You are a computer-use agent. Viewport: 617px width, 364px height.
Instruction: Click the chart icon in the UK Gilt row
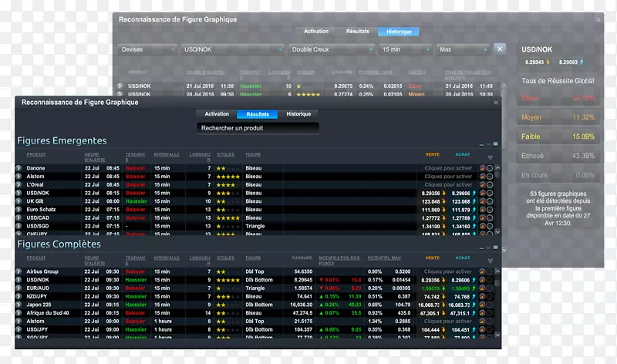(482, 201)
